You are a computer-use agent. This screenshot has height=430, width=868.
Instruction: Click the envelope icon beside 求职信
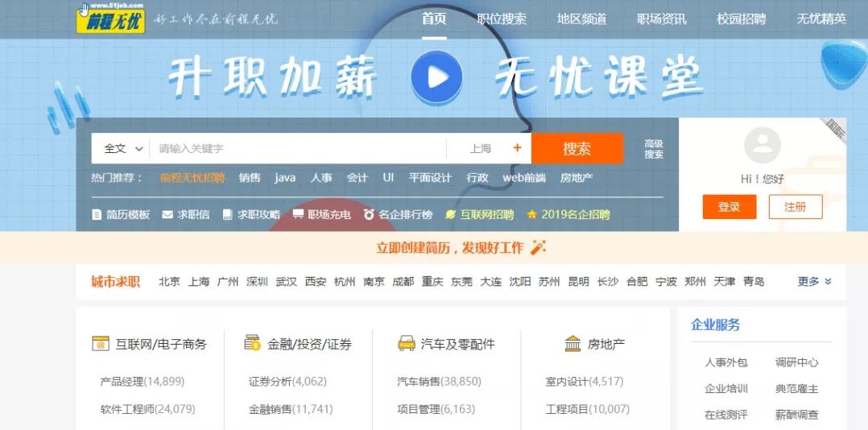click(x=167, y=215)
